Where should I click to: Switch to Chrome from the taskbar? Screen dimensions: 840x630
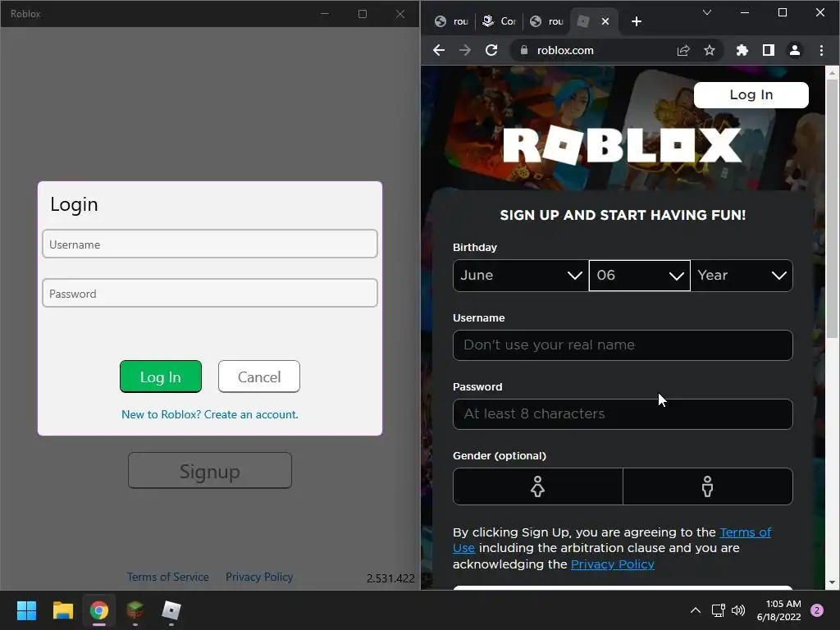(x=98, y=610)
